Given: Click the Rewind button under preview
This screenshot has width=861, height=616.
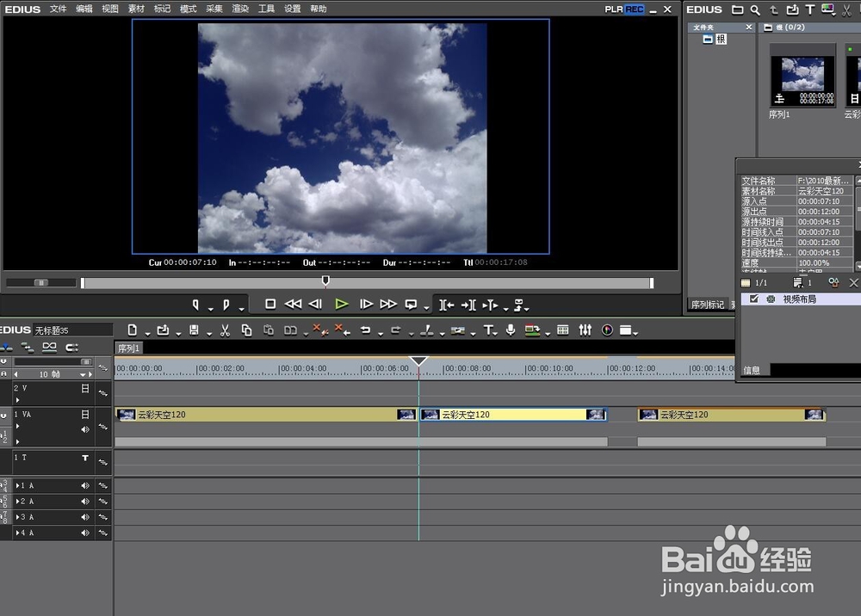Looking at the screenshot, I should pyautogui.click(x=293, y=304).
